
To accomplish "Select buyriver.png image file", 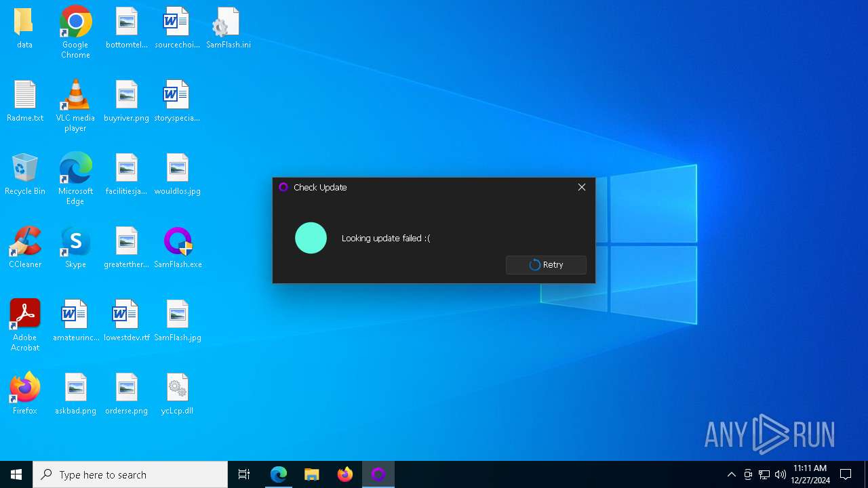I will coord(127,102).
